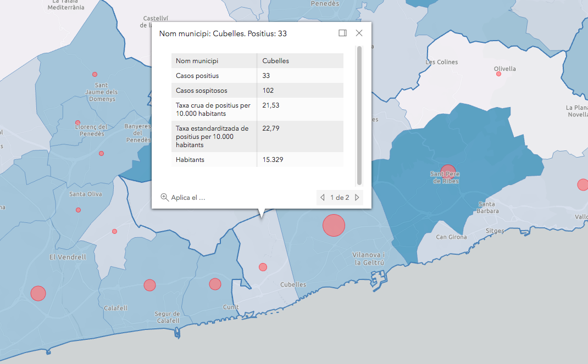Select red circle marker above Cunit

215,284
